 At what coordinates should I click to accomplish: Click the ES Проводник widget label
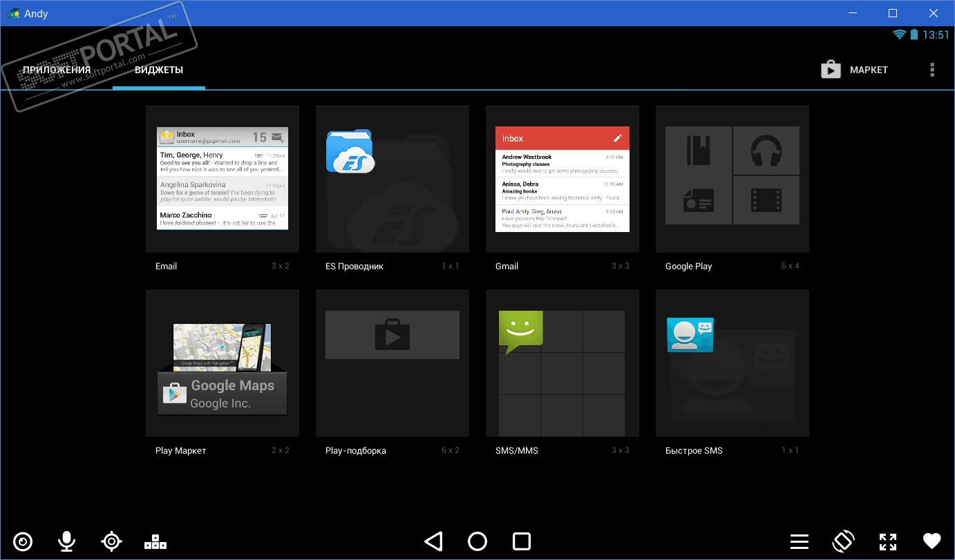pos(354,266)
